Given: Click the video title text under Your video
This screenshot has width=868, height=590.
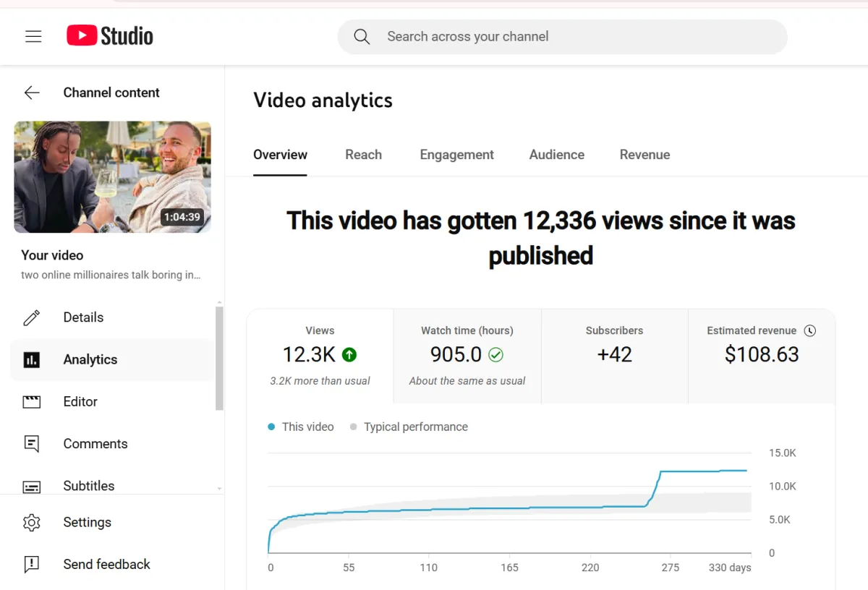Looking at the screenshot, I should (111, 275).
